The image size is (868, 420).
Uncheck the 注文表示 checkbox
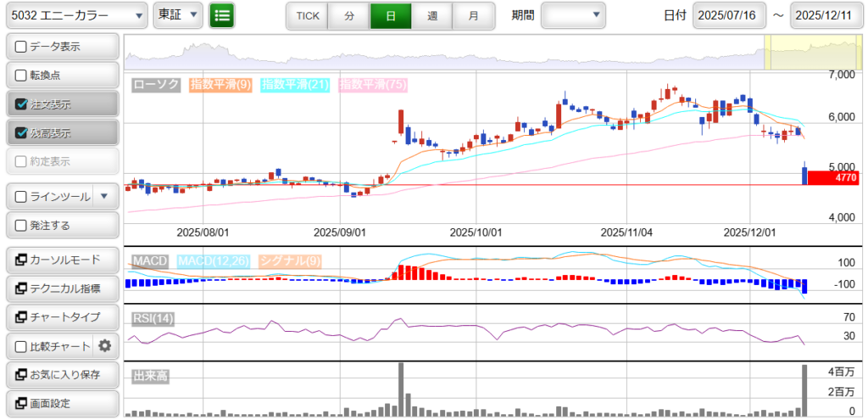22,104
